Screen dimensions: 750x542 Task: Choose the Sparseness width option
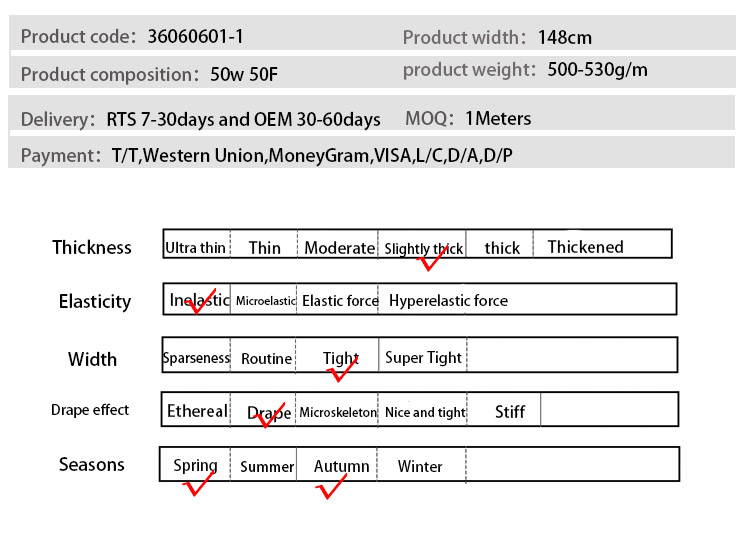[197, 358]
